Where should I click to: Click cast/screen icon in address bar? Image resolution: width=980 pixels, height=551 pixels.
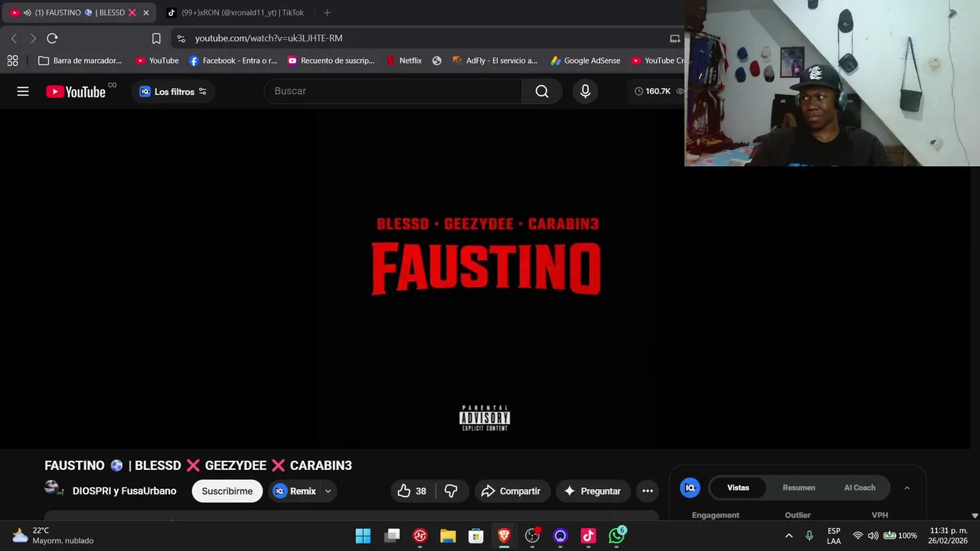(675, 38)
